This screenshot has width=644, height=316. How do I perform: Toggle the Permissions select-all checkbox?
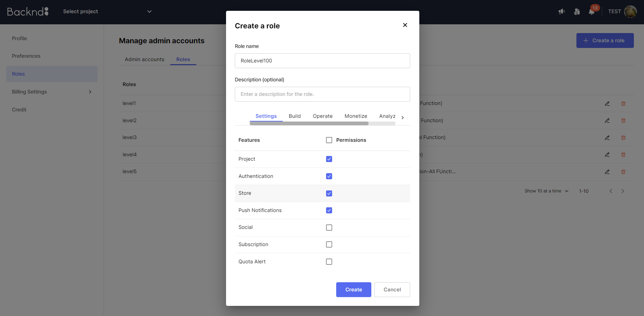click(329, 140)
